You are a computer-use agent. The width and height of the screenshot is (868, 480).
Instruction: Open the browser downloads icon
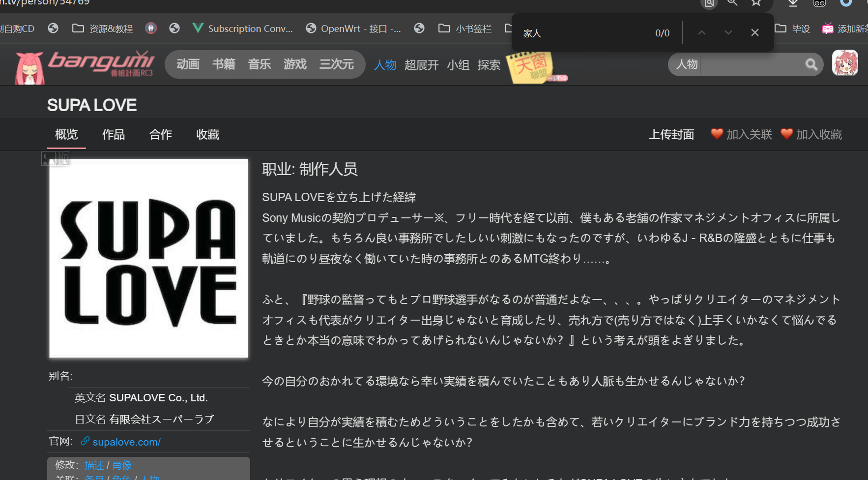[793, 3]
